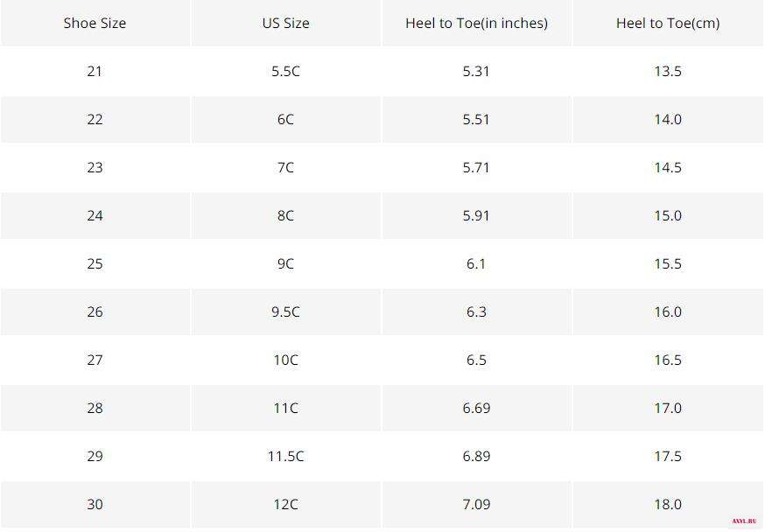Click the 7.09 inches value
The width and height of the screenshot is (765, 532).
tap(477, 504)
